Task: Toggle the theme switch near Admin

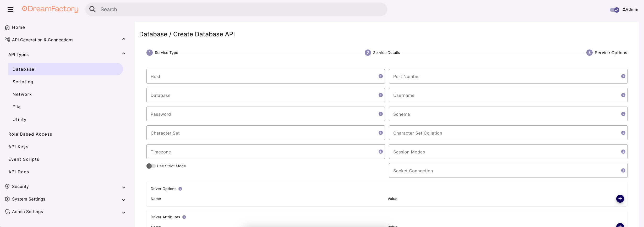Action: [614, 10]
